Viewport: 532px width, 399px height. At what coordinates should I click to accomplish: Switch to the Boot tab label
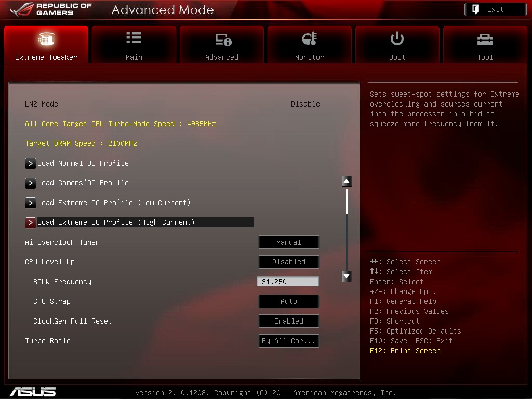point(397,57)
